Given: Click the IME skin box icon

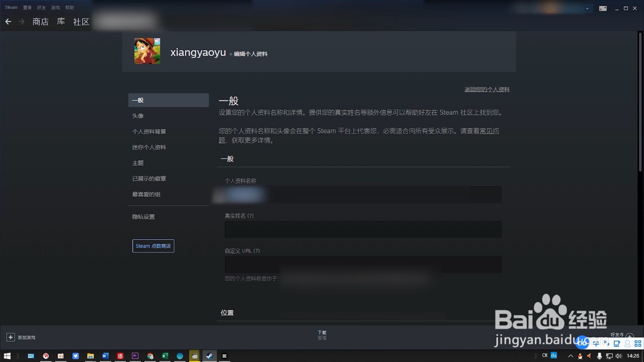Looking at the screenshot, I should (617, 343).
